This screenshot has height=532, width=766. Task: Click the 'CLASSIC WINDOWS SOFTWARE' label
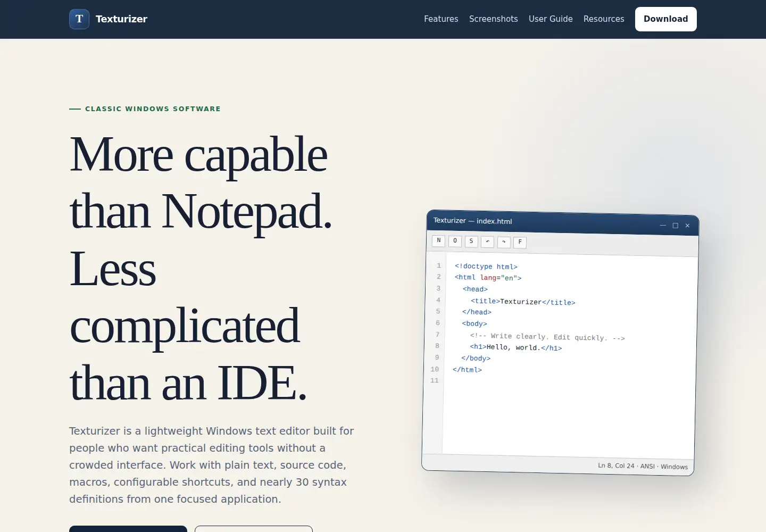(153, 109)
